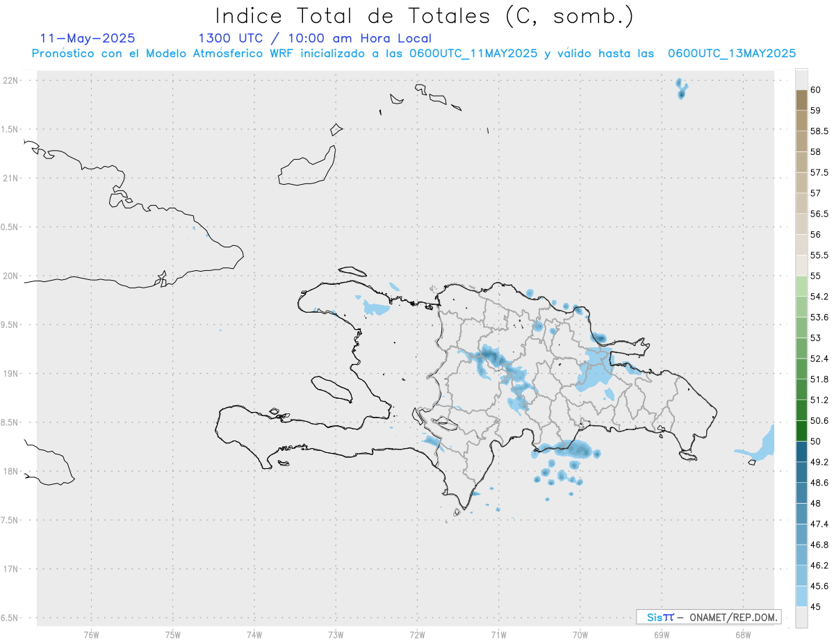Click the "54.2" value on color scale
The width and height of the screenshot is (834, 644).
(x=819, y=297)
